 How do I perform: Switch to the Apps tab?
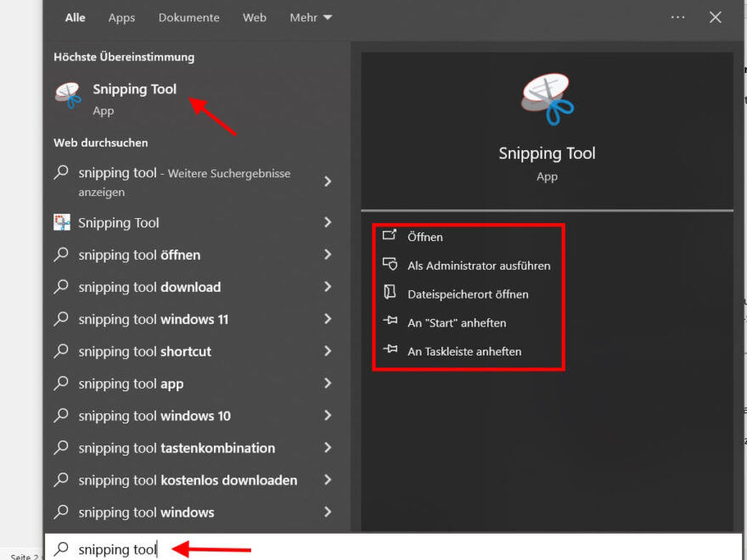121,18
